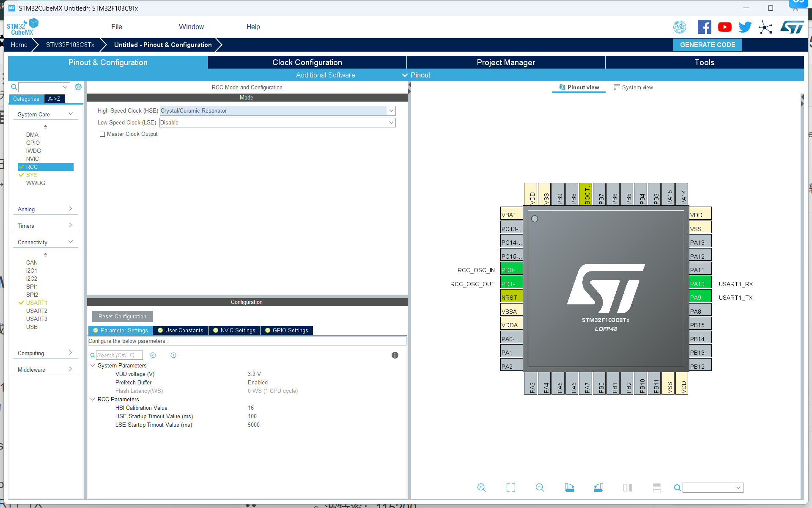This screenshot has height=508, width=812.
Task: Click the pin list layout icon
Action: [656, 488]
